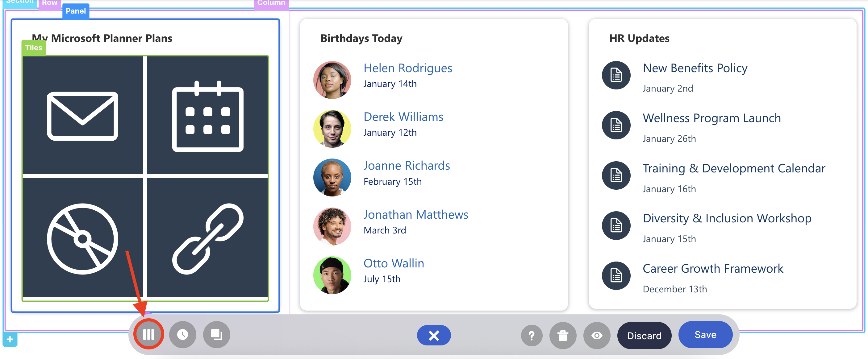Open the clock history icon

pyautogui.click(x=183, y=334)
